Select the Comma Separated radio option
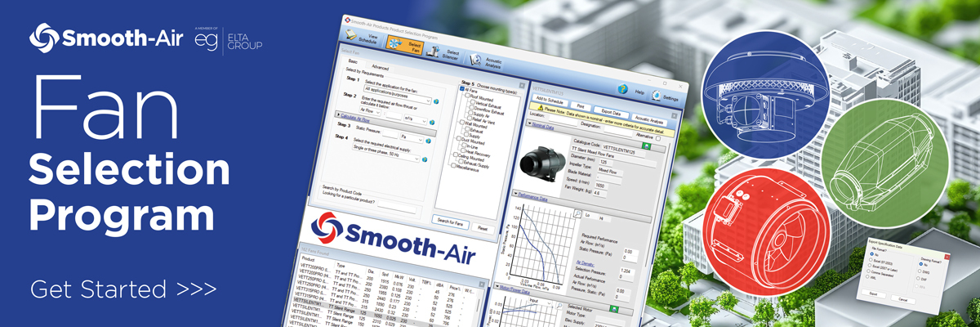This screenshot has width=980, height=327. point(868,271)
